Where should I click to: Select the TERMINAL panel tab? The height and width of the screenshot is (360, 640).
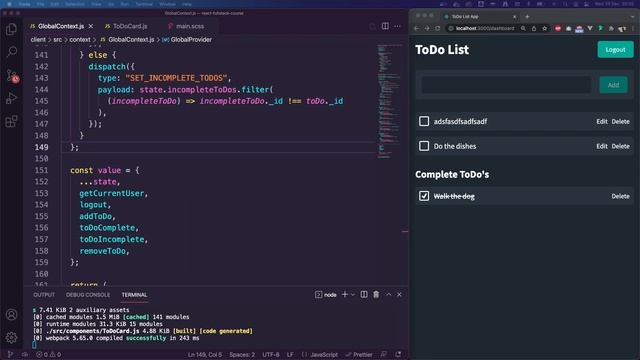(x=134, y=295)
